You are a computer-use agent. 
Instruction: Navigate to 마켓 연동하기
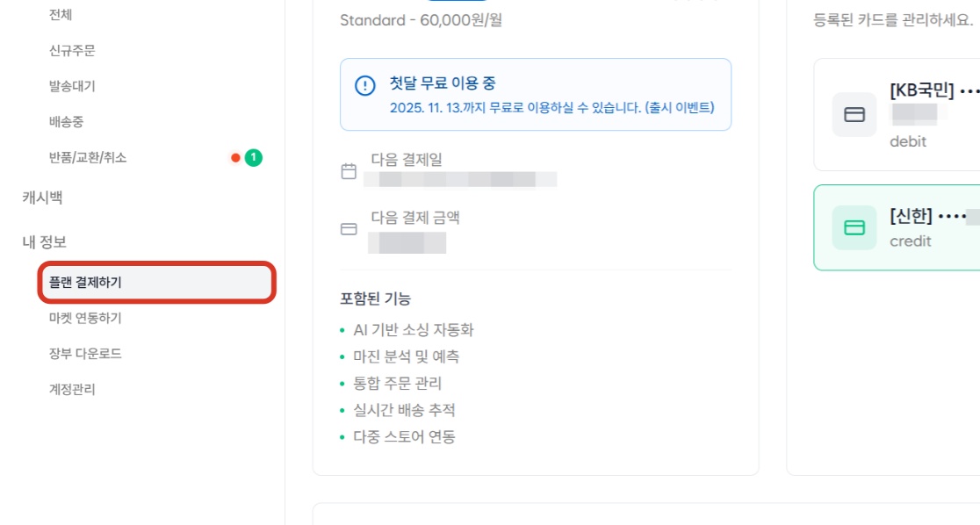tap(85, 318)
